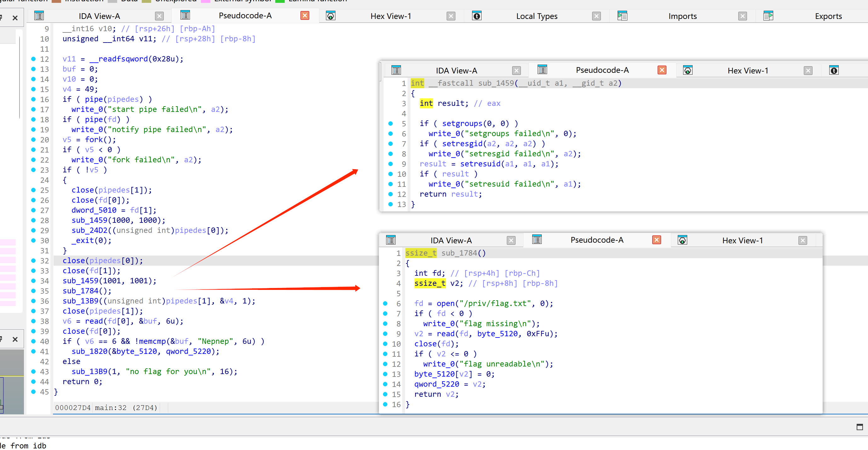The image size is (868, 450).
Task: Toggle breakpoint dot on main line 28
Action: (33, 220)
